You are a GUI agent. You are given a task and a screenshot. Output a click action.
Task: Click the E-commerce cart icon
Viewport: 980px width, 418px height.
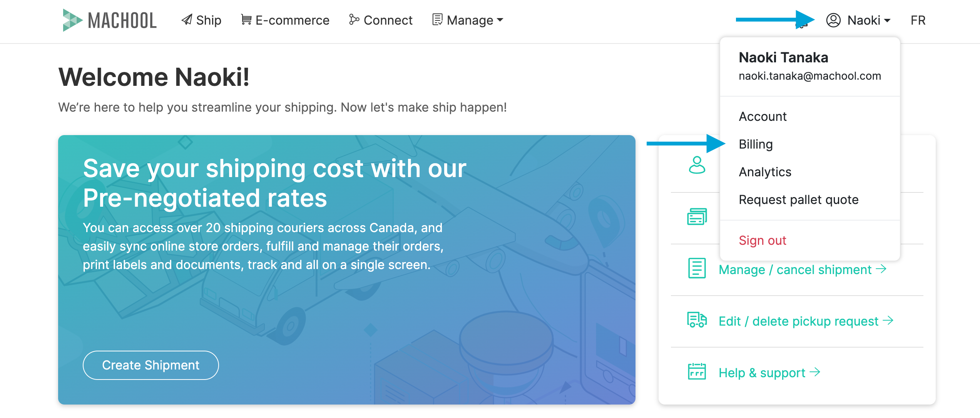[246, 19]
